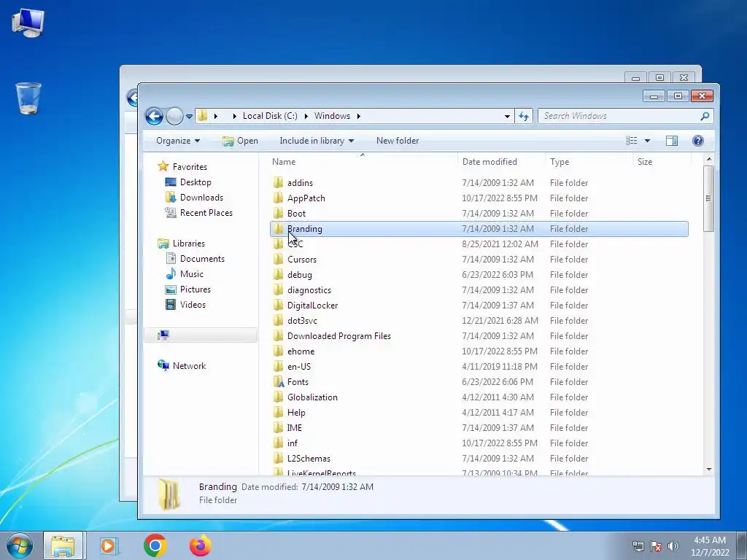Open the Organize menu
Screen dimensions: 747x560
pos(178,141)
